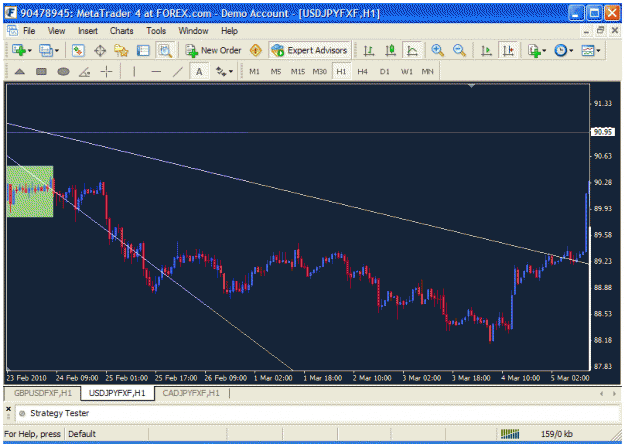Open the Profiles toolbar icon
Viewport: 625px width, 444px height.
pos(46,51)
